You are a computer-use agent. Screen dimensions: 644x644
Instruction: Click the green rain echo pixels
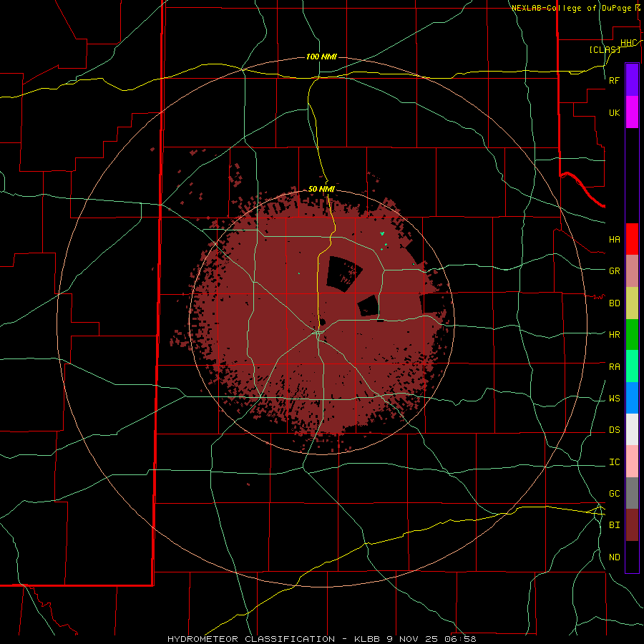click(382, 233)
